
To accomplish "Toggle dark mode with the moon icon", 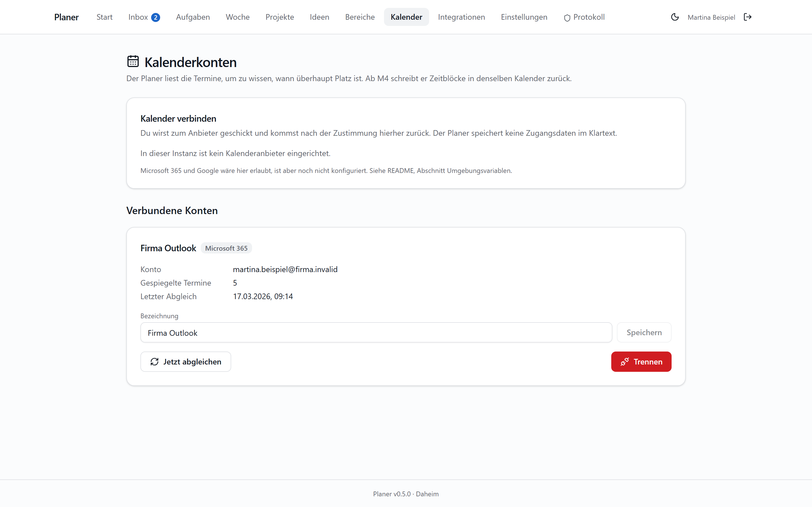I will (x=675, y=17).
